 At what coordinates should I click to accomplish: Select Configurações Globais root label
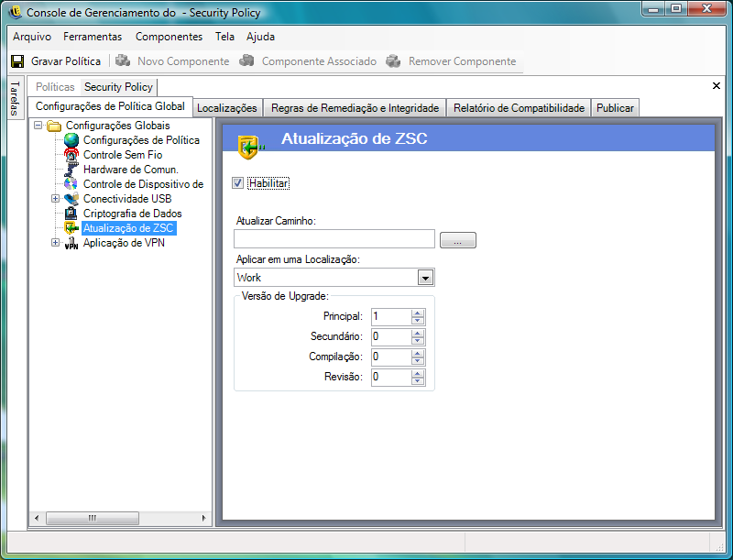pyautogui.click(x=118, y=126)
